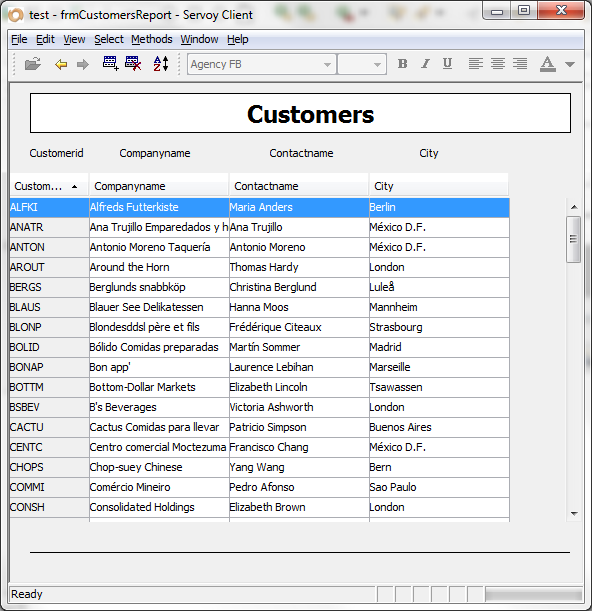Viewport: 592px width, 611px height.
Task: Sort by the Companyname column header
Action: [x=159, y=186]
